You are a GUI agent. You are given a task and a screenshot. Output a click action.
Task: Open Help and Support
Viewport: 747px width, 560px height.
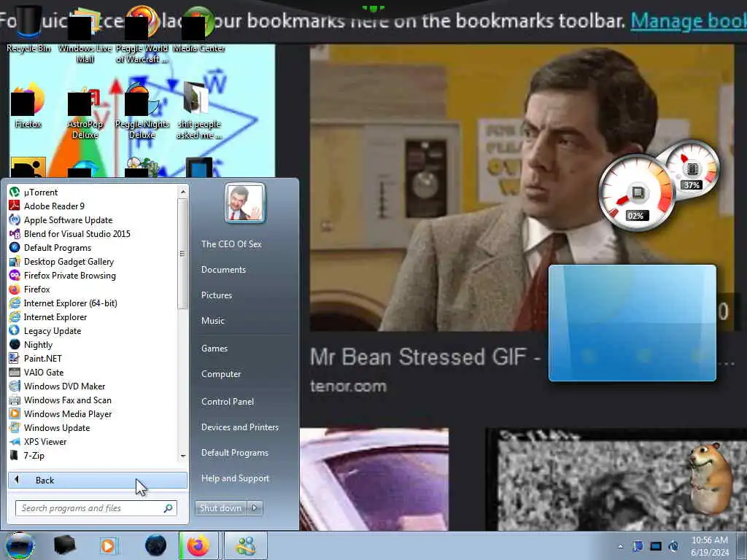[236, 478]
